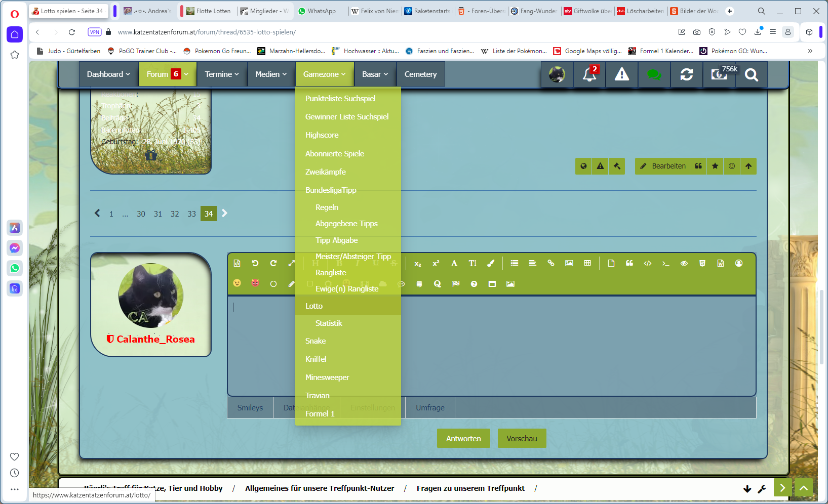Open the forum search magnifier
Viewport: 828px width, 504px height.
(x=752, y=74)
